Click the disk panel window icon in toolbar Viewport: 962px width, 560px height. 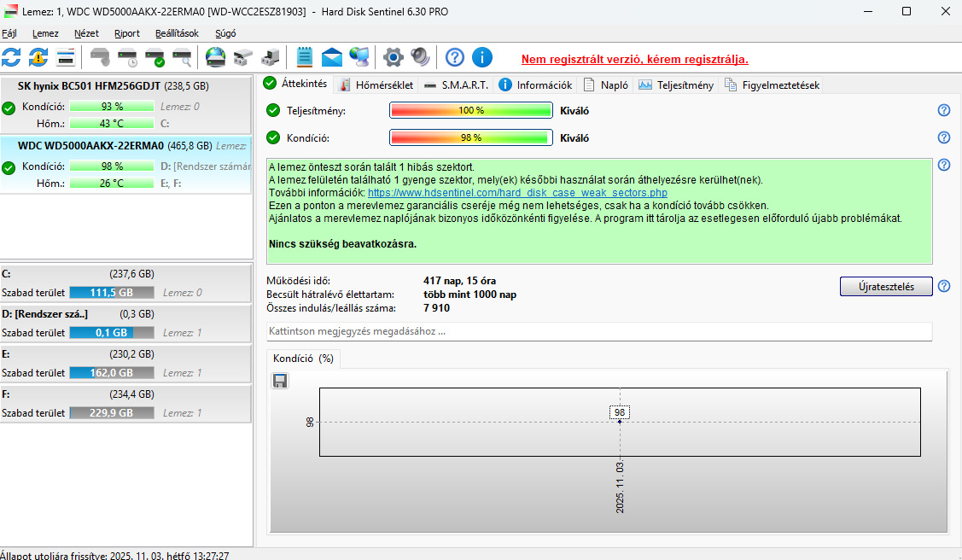point(66,58)
